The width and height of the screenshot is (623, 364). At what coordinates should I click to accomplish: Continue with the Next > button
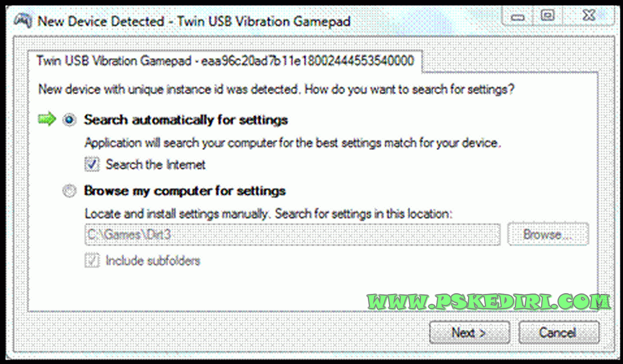(470, 332)
